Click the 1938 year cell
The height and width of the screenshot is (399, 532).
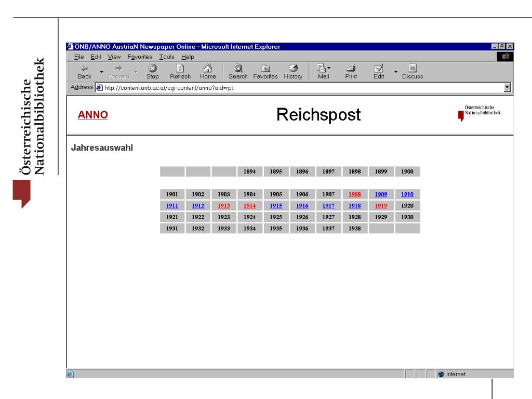coord(354,229)
